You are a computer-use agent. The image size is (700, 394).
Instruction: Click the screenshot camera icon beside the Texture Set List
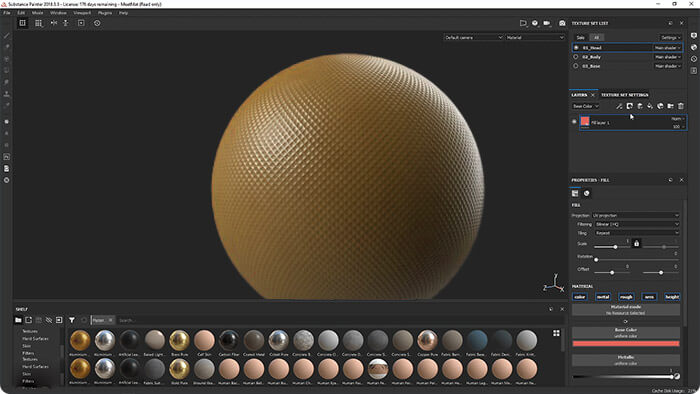click(x=562, y=23)
